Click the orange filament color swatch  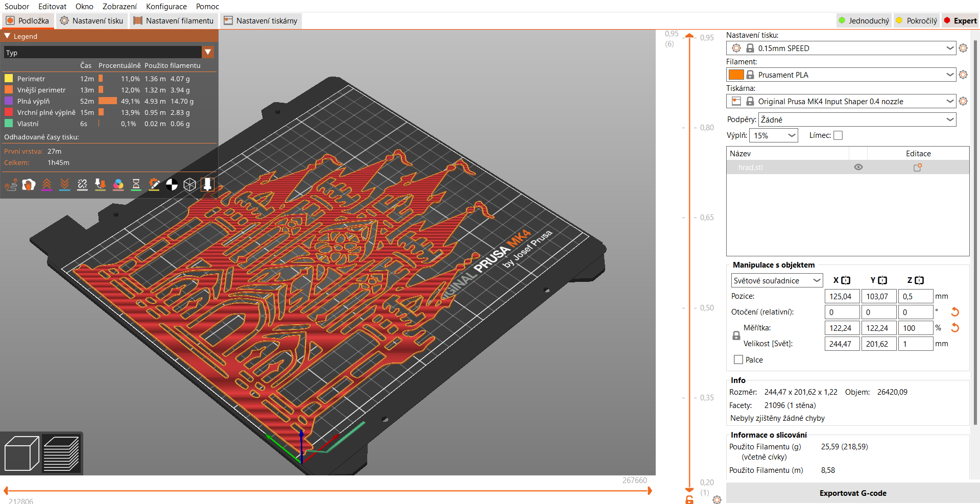pos(736,75)
